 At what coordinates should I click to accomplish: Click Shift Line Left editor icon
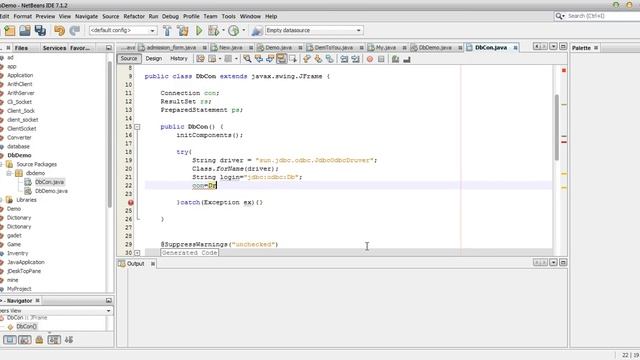344,59
